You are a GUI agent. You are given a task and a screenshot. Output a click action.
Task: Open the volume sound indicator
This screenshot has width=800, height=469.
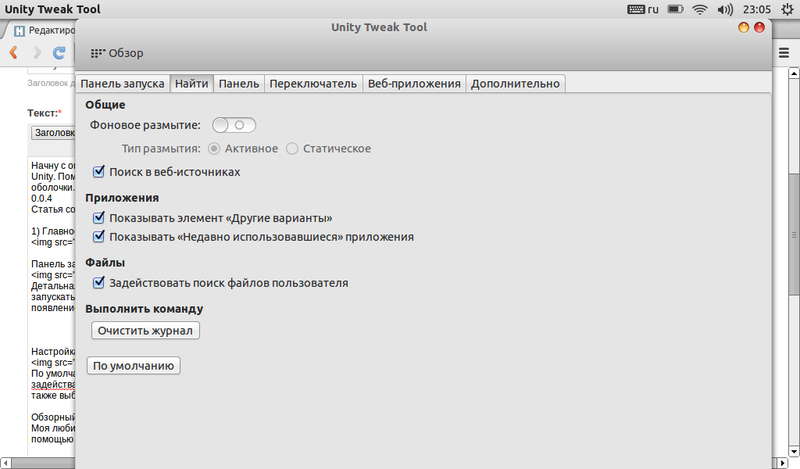(x=724, y=10)
